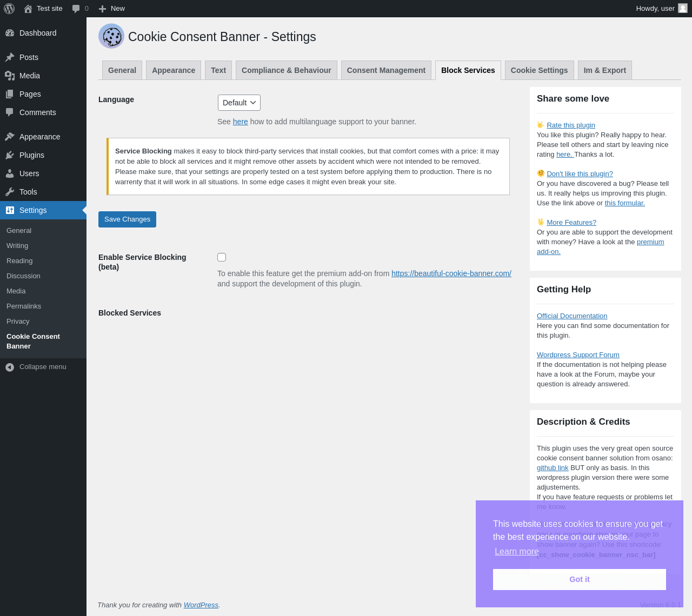Image resolution: width=692 pixels, height=616 pixels.
Task: Open Wordpress Support Forum link
Action: 578,355
